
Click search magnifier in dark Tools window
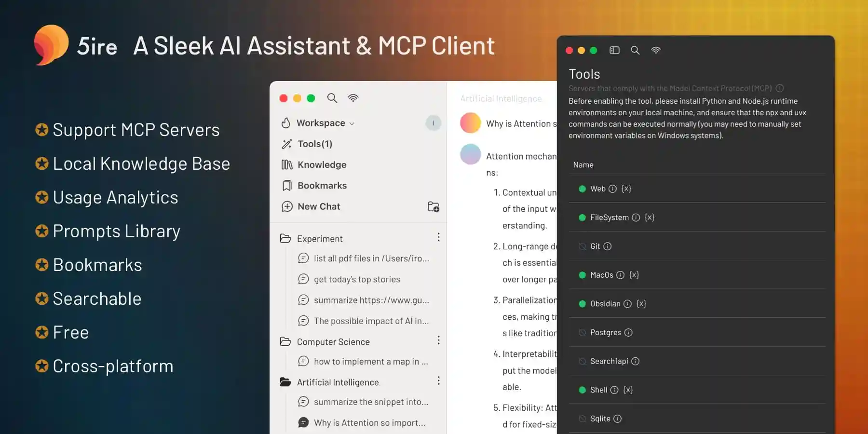coord(635,50)
